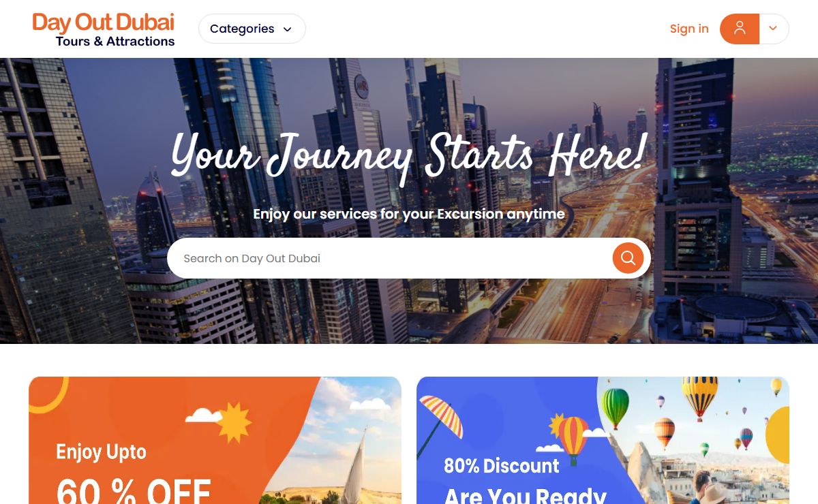Open the 80% Discount promo banner
818x504 pixels.
coord(603,440)
